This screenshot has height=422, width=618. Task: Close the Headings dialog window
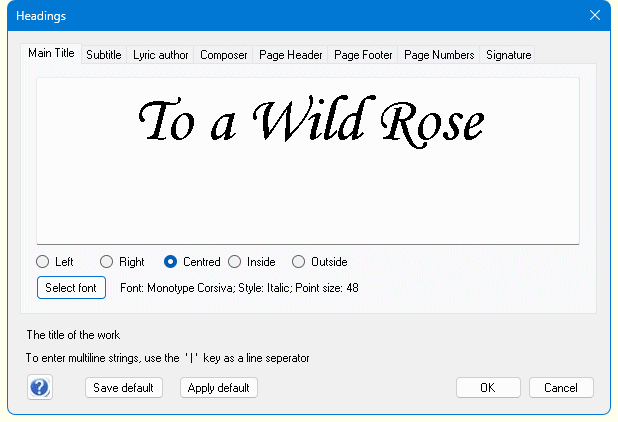point(595,15)
